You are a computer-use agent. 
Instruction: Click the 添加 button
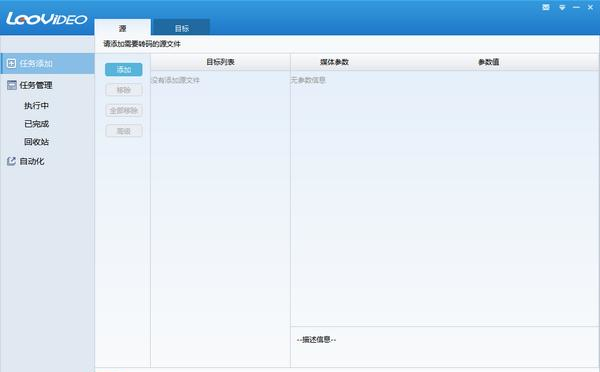pos(124,69)
